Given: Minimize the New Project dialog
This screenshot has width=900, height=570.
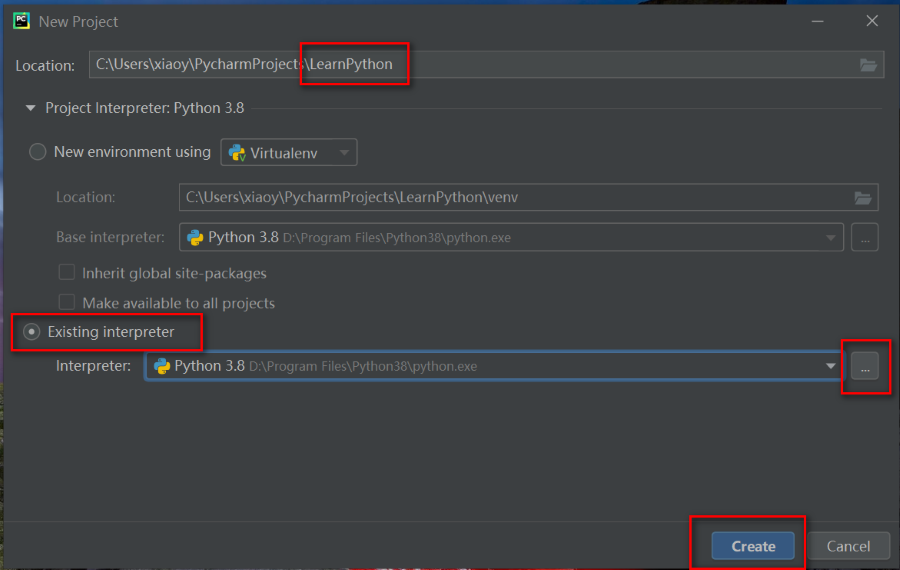Looking at the screenshot, I should click(817, 21).
